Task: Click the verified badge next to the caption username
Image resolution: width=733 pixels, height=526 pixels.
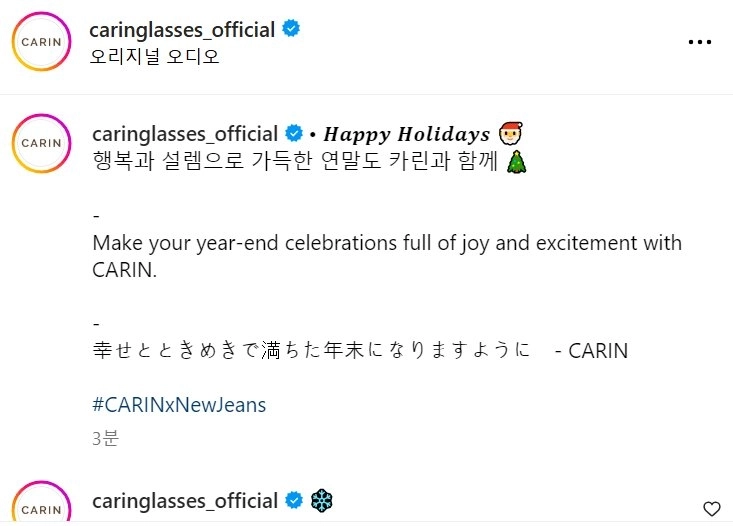Action: 295,134
